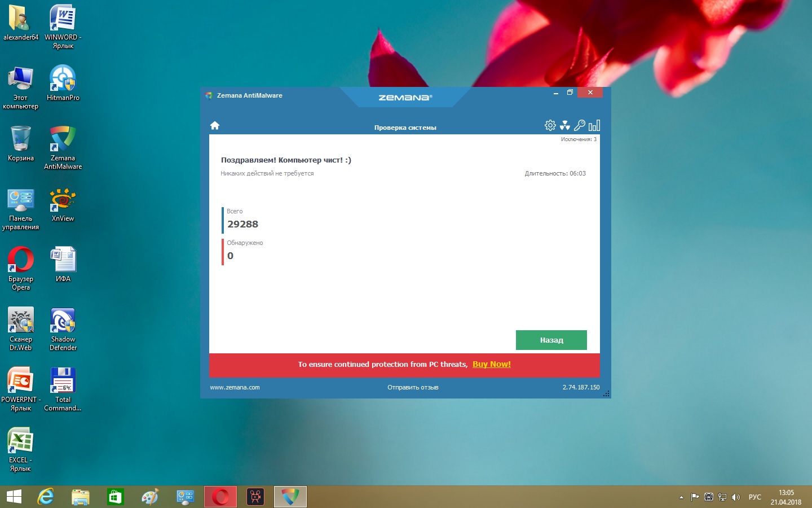Switch to Opera on the taskbar

click(220, 497)
